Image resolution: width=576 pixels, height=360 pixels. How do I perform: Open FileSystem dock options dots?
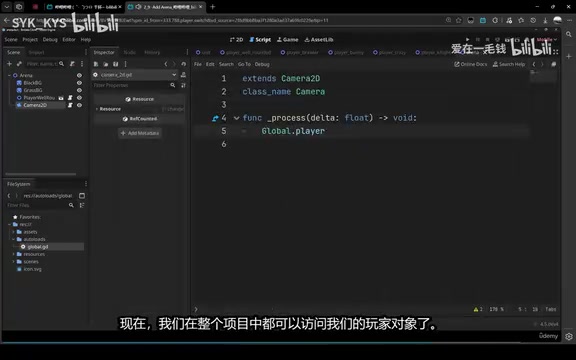pyautogui.click(x=86, y=184)
